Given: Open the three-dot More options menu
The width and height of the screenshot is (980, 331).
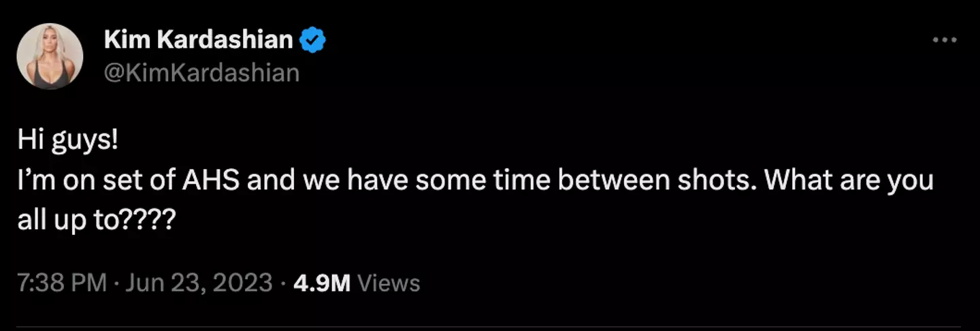Looking at the screenshot, I should (944, 41).
